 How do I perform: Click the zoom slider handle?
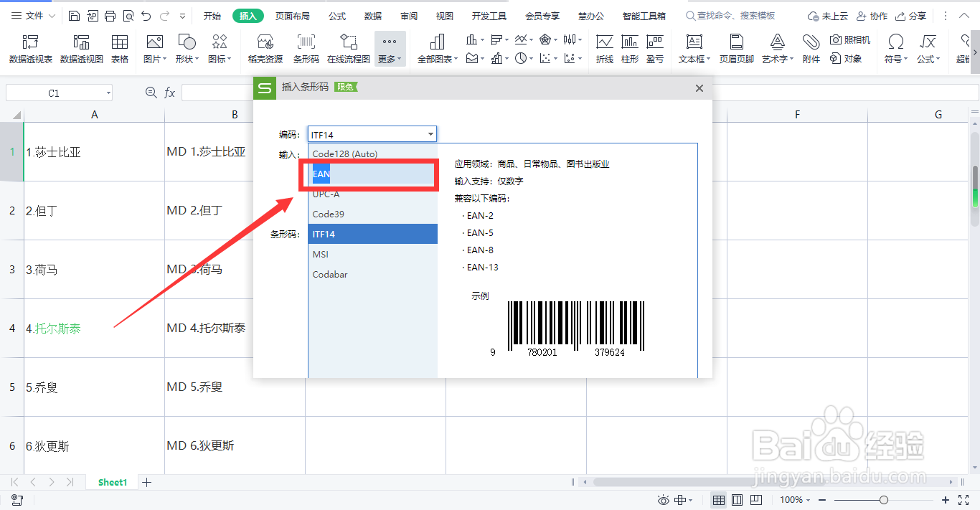[x=884, y=500]
